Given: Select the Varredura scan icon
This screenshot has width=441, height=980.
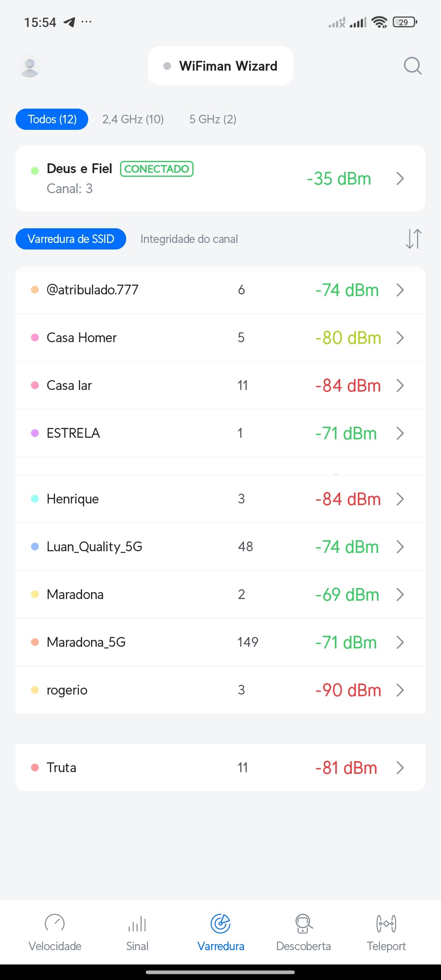Looking at the screenshot, I should tap(220, 923).
